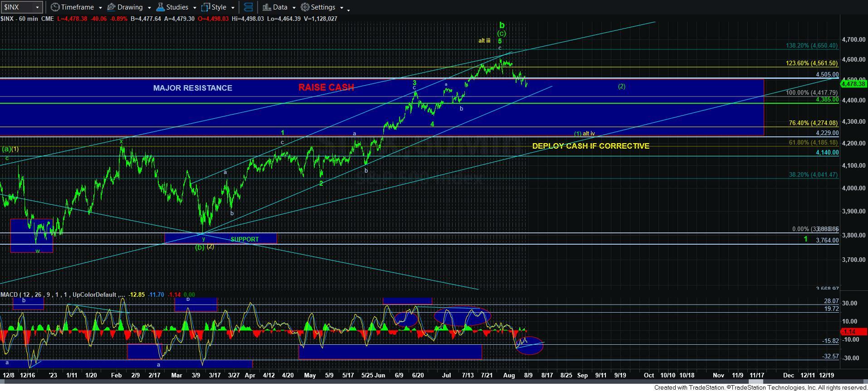Click the 28.07 MACD level label
Image resolution: width=868 pixels, height=391 pixels.
pyautogui.click(x=831, y=301)
